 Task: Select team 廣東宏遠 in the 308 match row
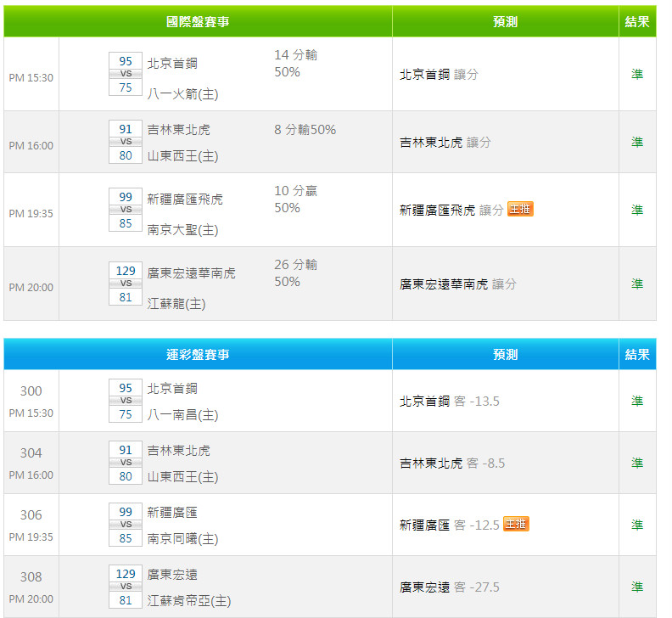click(x=172, y=574)
